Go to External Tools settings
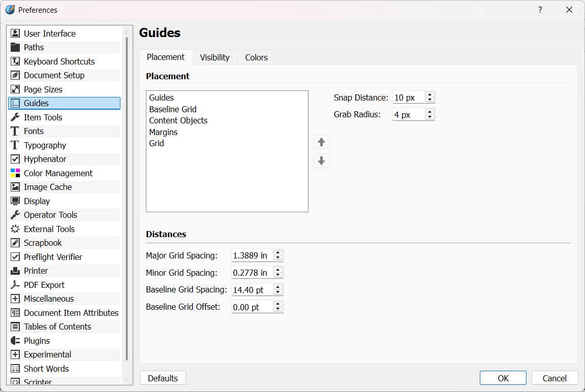Screen dimensions: 585x392 (x=49, y=229)
